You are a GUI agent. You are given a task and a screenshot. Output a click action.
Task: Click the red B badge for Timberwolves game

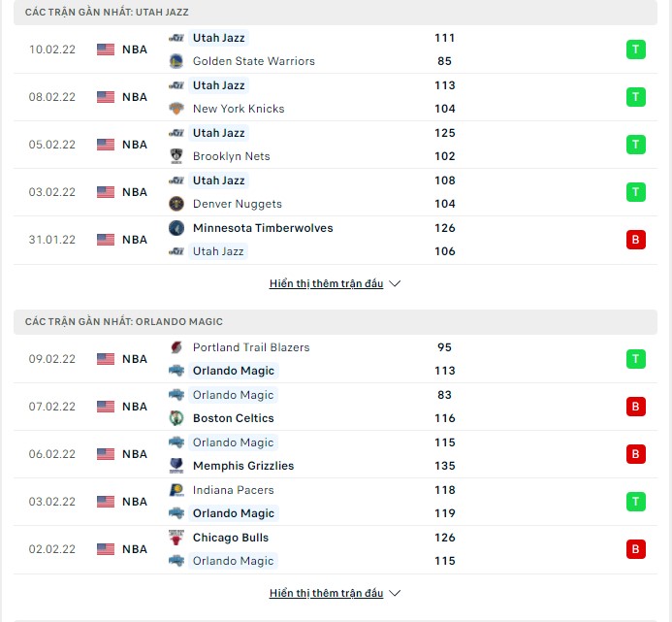636,240
